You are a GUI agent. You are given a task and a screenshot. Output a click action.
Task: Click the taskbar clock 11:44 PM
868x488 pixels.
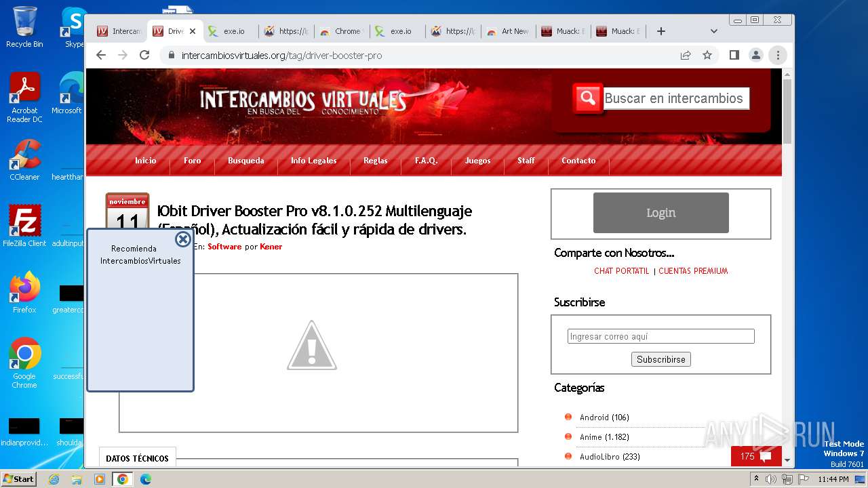[x=833, y=479]
